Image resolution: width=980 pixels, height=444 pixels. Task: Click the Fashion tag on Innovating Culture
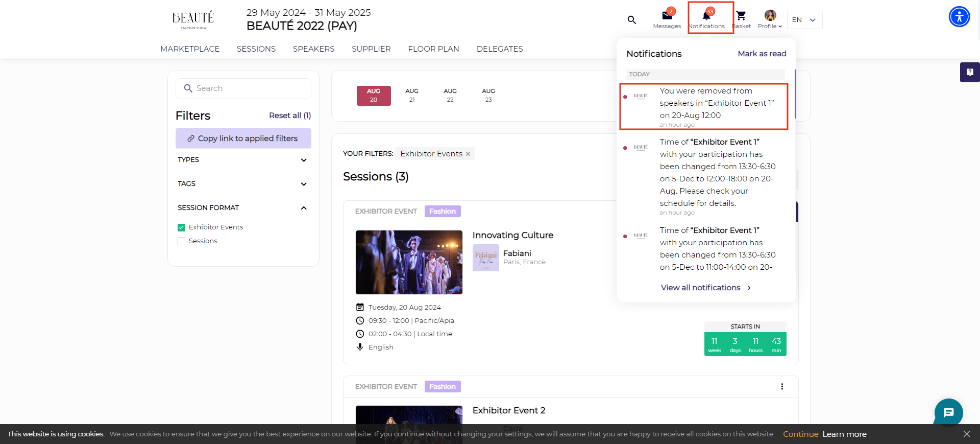tap(443, 212)
